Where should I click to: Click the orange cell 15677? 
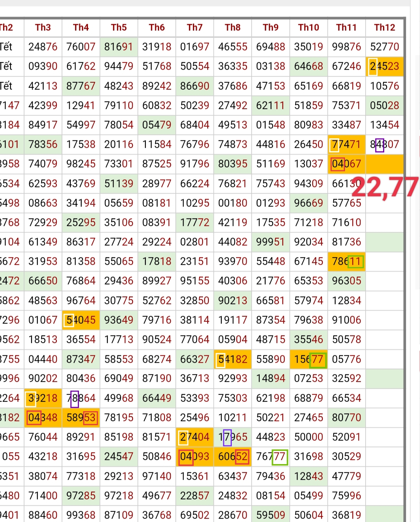click(308, 359)
